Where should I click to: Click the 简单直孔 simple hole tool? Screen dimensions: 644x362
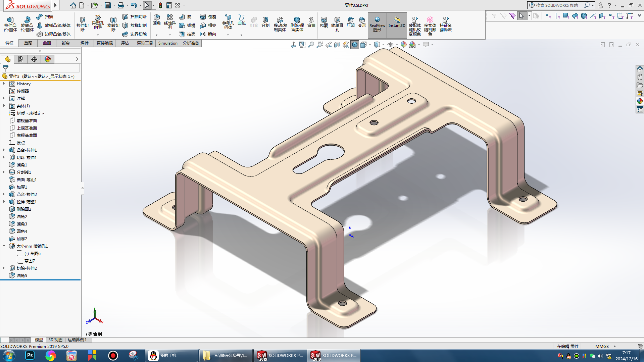(x=337, y=24)
